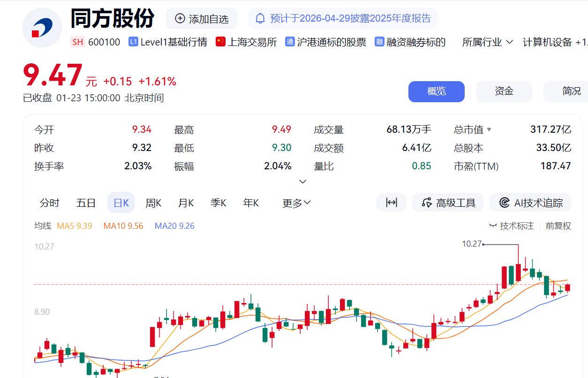Click the chart width adjustment icon
The image size is (588, 378).
[392, 202]
